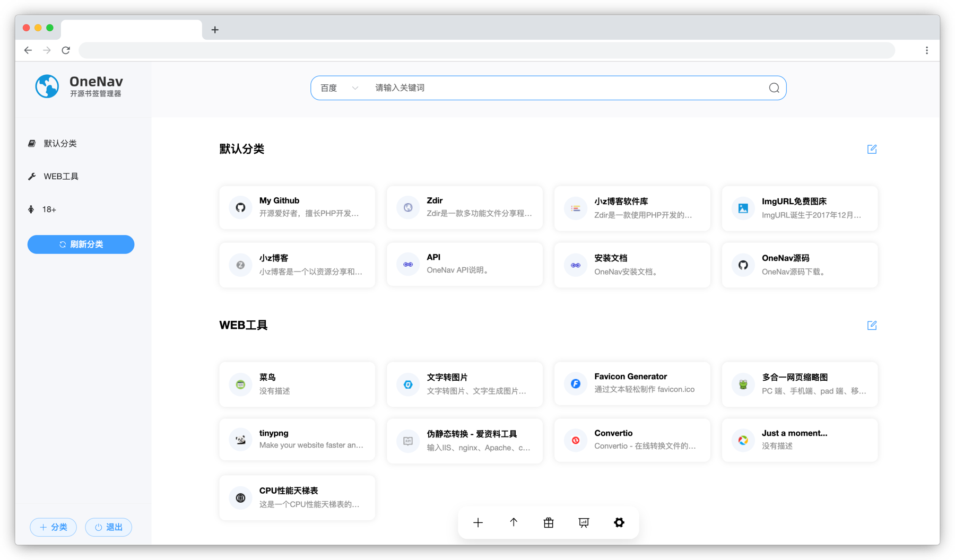Click the 小z博客 card icon
This screenshot has width=955, height=560.
click(x=240, y=265)
